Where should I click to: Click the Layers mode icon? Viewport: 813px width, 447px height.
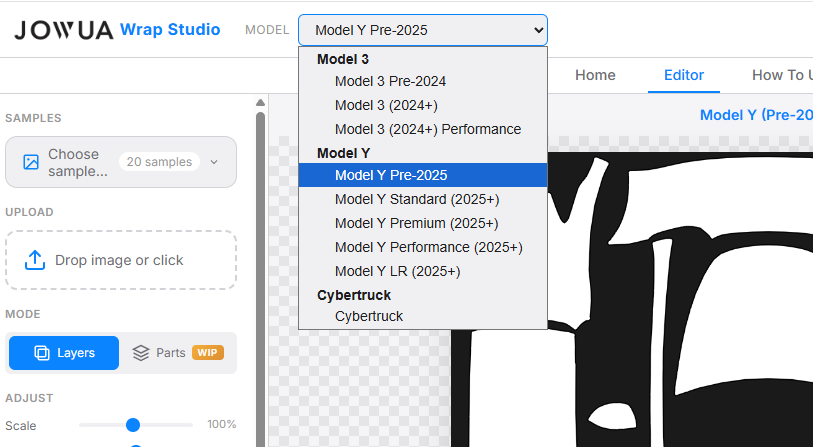42,353
